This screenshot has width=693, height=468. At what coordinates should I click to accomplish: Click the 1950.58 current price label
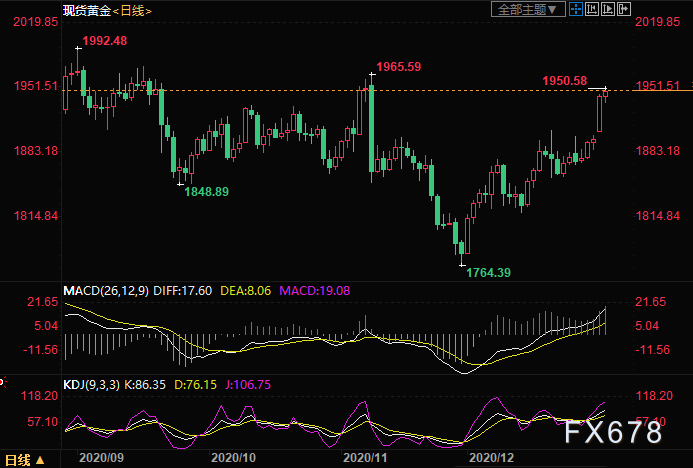(x=565, y=80)
